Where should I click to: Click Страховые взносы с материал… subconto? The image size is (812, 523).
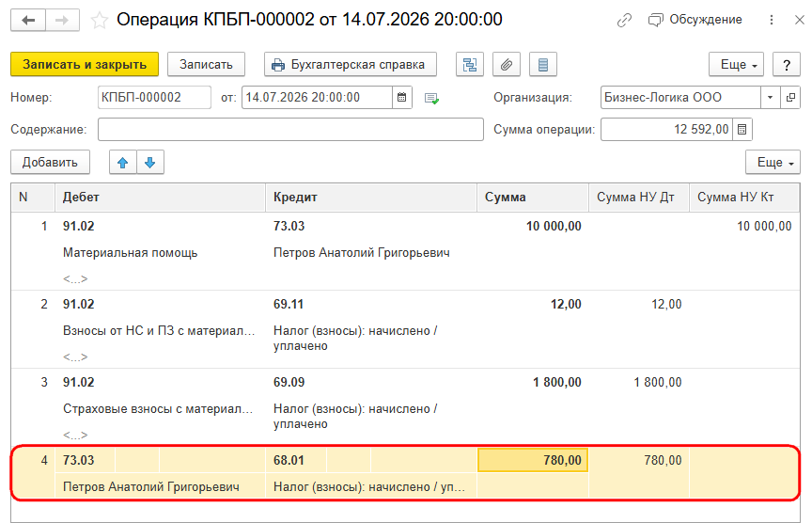click(x=158, y=409)
